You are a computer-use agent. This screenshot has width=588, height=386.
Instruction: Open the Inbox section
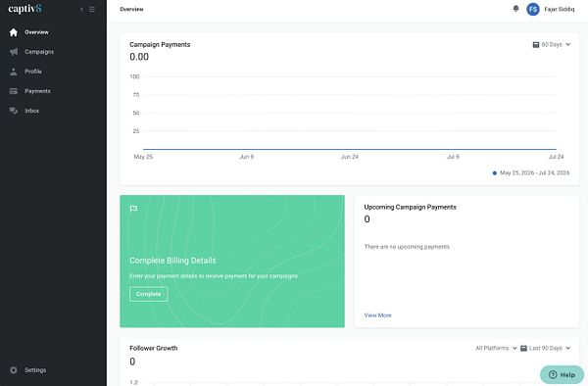[32, 111]
